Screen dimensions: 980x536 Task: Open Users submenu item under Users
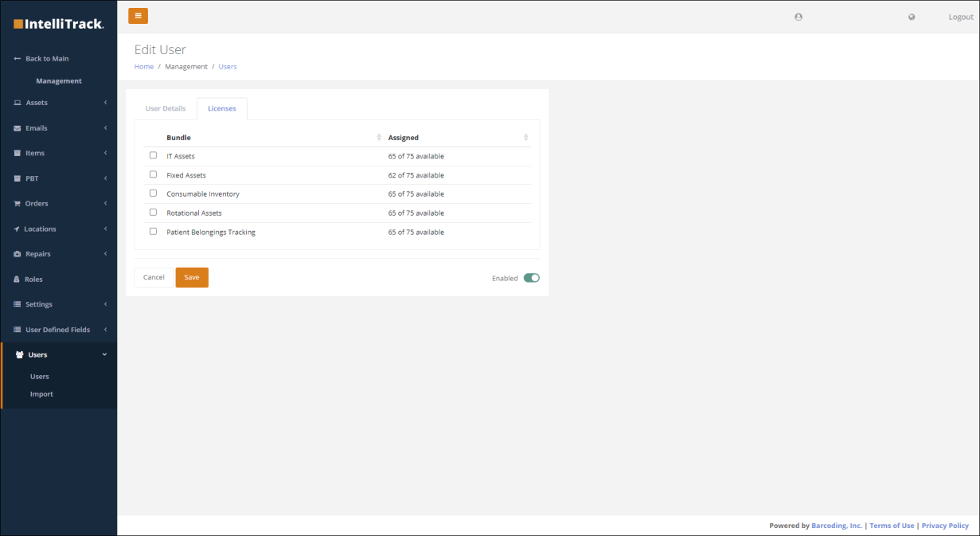point(40,377)
